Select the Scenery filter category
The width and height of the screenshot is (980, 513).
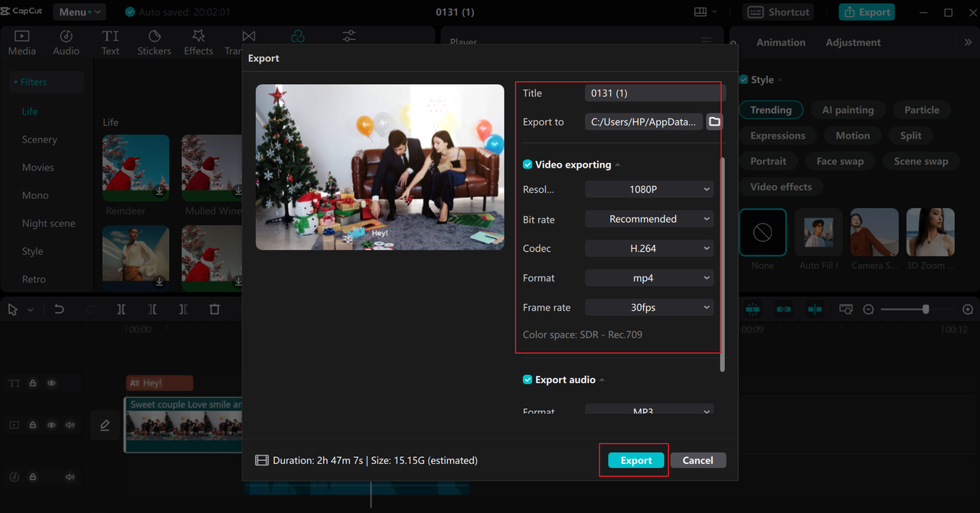click(x=40, y=139)
